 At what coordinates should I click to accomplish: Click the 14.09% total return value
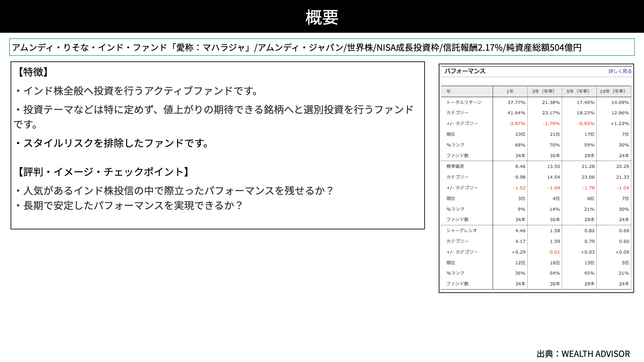620,102
